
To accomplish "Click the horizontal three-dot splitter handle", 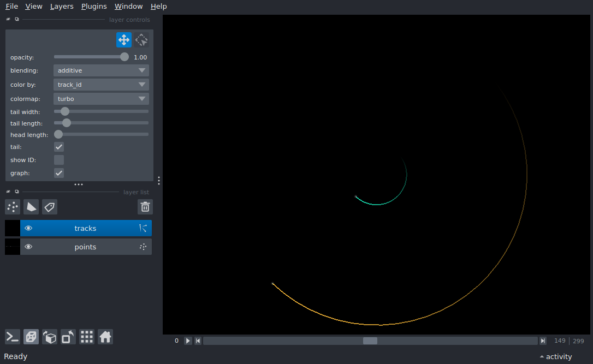I will click(79, 184).
